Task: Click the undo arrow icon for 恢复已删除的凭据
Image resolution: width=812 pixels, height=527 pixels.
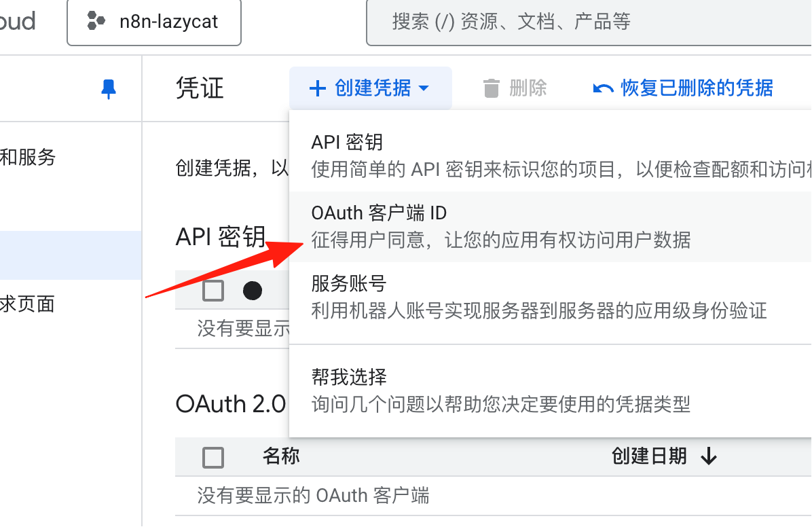Action: 603,88
